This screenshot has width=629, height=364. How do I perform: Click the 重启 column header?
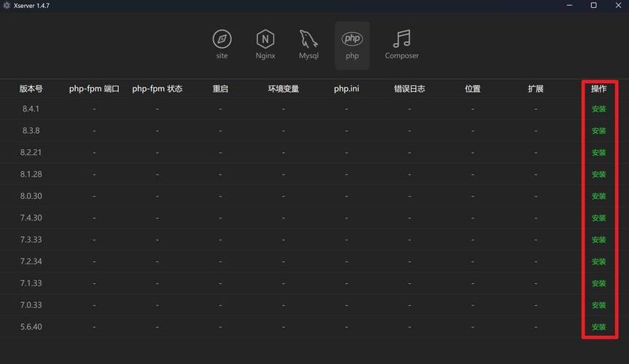[x=220, y=89]
